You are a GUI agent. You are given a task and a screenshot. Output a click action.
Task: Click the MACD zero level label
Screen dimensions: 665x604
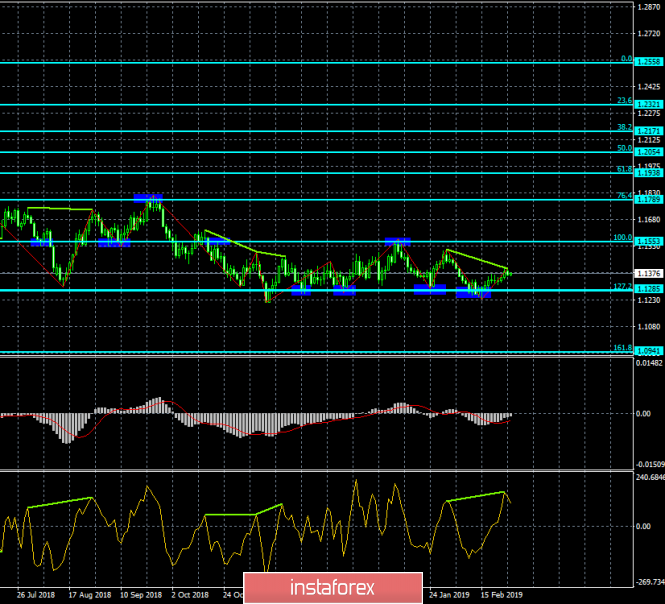coord(643,414)
